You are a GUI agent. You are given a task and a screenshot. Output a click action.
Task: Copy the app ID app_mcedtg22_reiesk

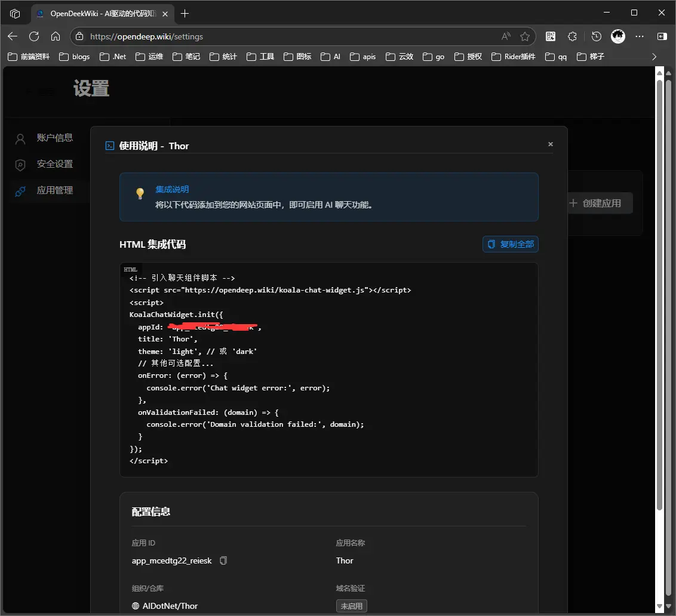223,560
